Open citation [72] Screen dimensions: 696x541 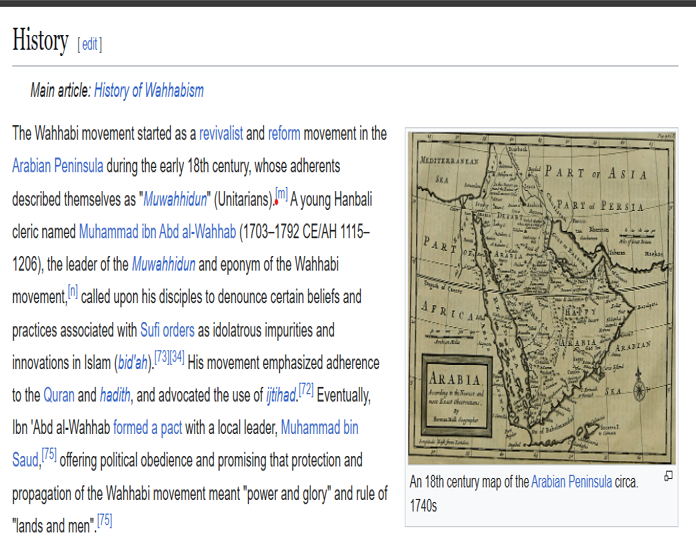(306, 390)
